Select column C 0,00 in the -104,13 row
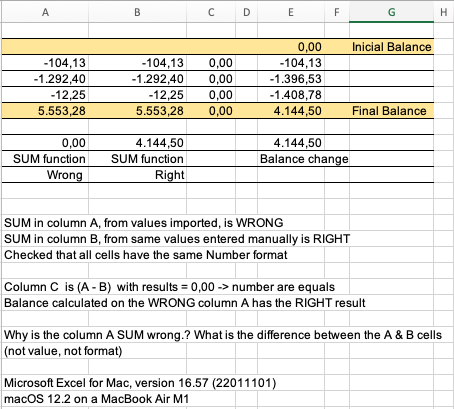The height and width of the screenshot is (409, 454). [x=211, y=63]
